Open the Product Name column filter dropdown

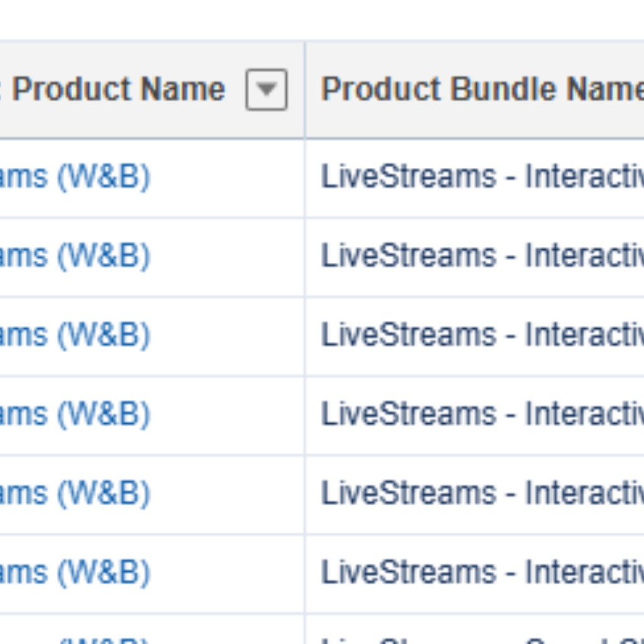pyautogui.click(x=266, y=89)
